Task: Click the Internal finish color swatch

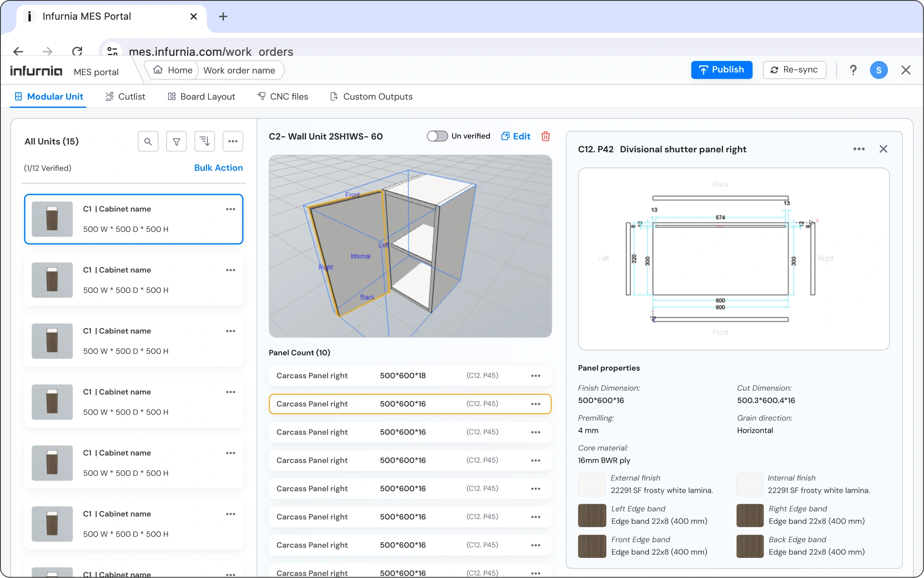Action: [750, 484]
